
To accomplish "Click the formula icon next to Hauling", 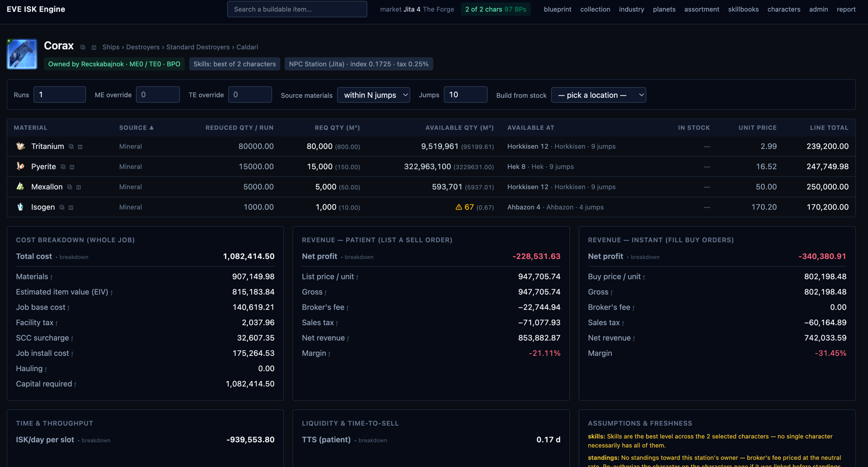I will [46, 369].
